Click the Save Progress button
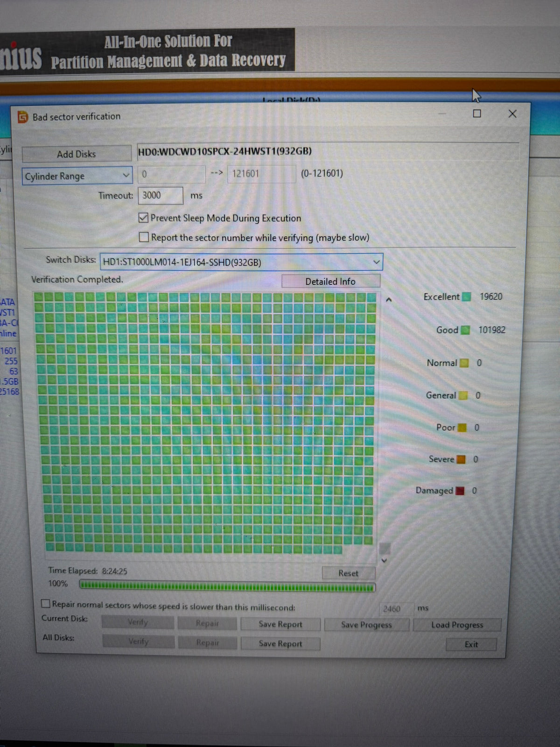560x747 pixels. [x=367, y=625]
